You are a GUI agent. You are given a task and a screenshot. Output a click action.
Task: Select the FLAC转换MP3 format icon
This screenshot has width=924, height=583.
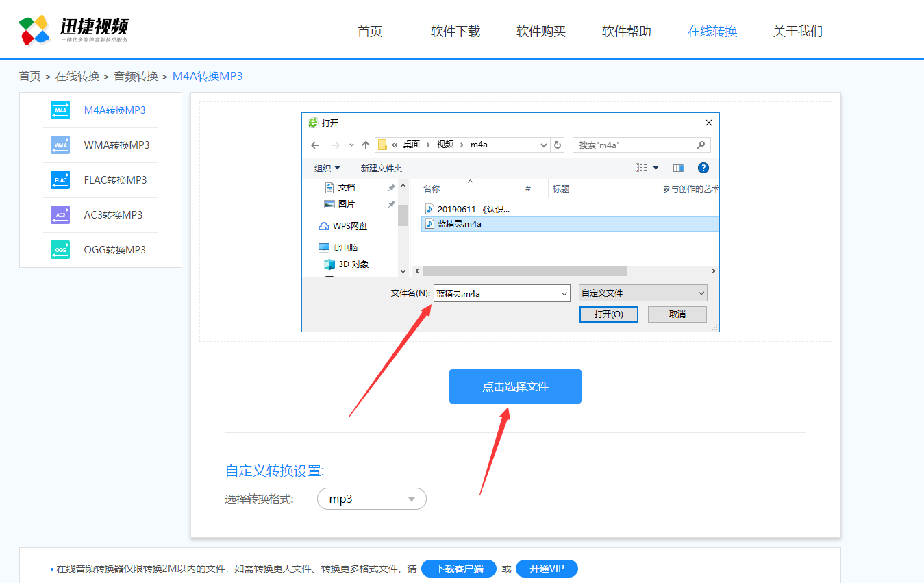[60, 179]
